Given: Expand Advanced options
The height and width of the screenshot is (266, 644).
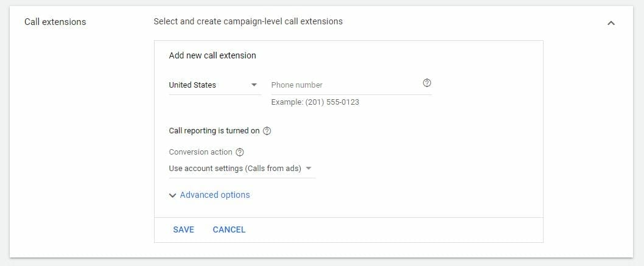Looking at the screenshot, I should pos(215,195).
